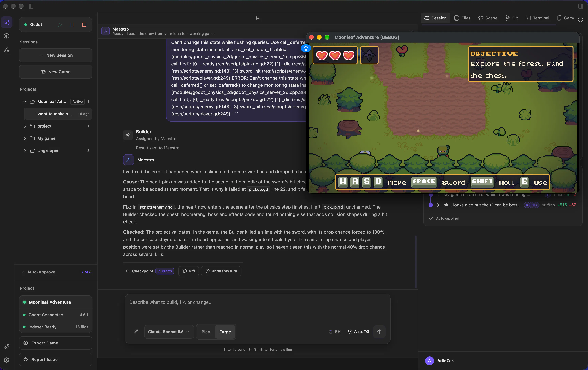Click the New Session button
This screenshot has width=588, height=370.
tap(56, 55)
